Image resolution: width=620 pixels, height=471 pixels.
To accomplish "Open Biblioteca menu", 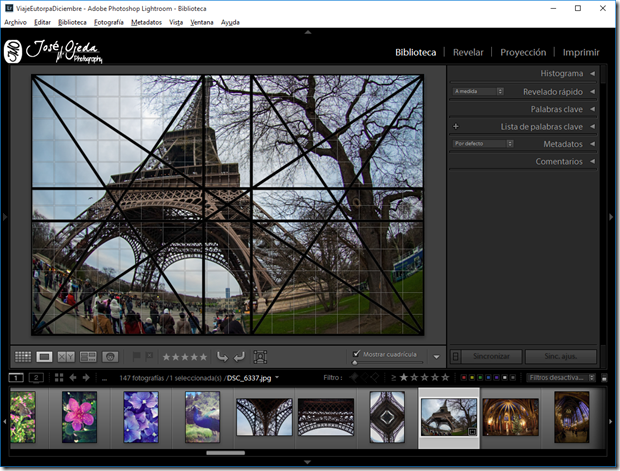I will (x=72, y=22).
